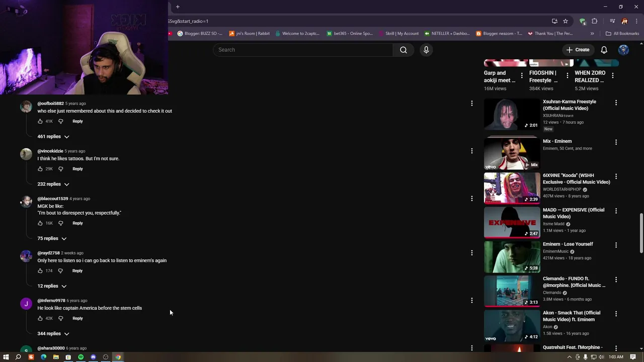Reply to the MGK disrespect comment

77,223
